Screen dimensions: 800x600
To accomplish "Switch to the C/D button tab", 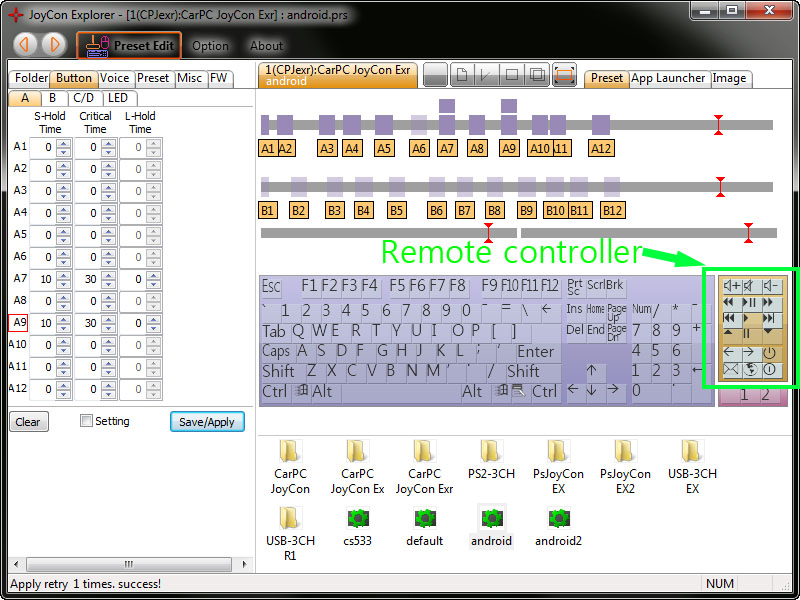I will pyautogui.click(x=84, y=97).
